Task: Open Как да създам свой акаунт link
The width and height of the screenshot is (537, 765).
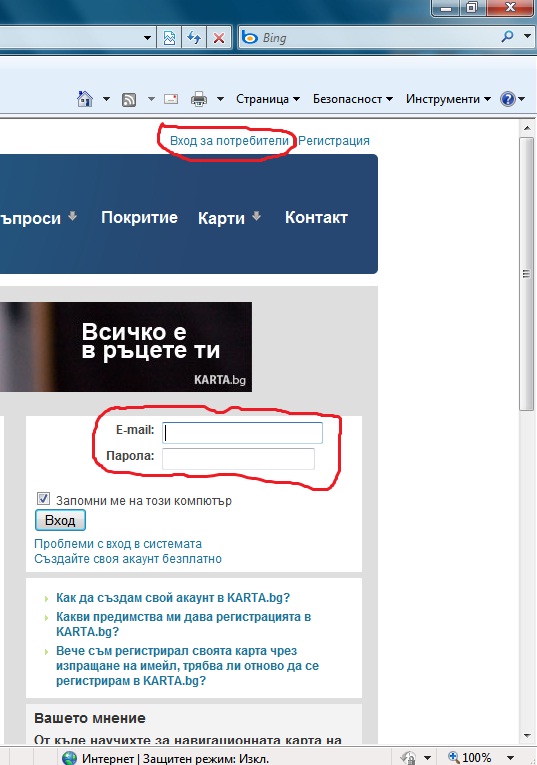Action: [x=173, y=598]
